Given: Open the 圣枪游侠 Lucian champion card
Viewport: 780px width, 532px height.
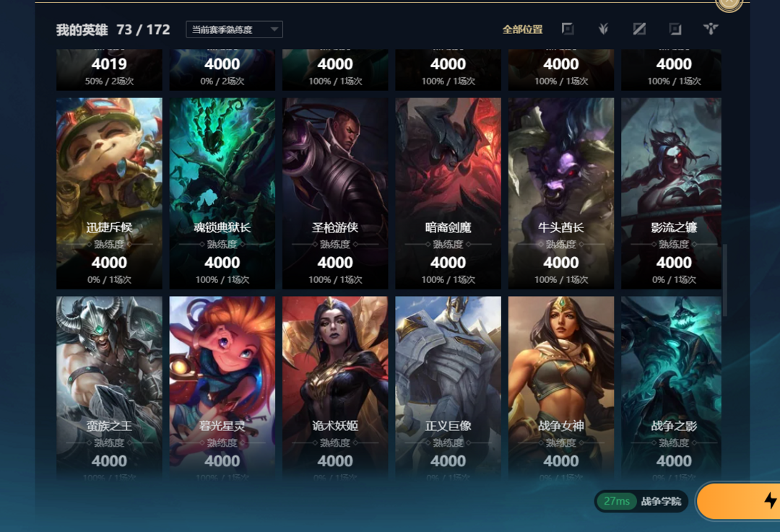Looking at the screenshot, I should (335, 193).
